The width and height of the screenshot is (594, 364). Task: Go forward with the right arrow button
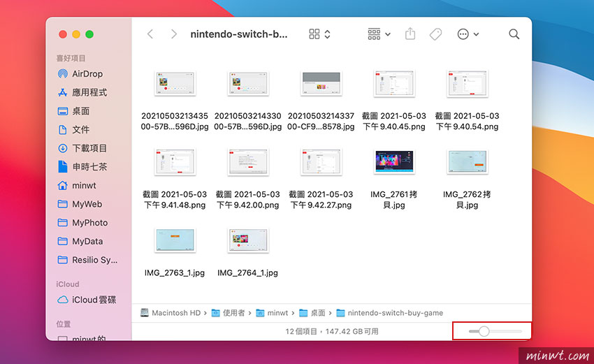[x=173, y=34]
